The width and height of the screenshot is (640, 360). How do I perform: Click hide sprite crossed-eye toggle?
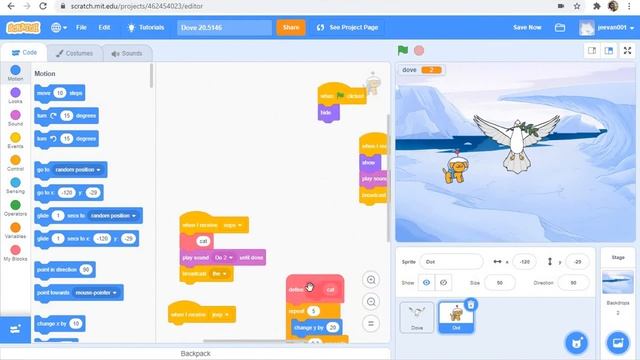(443, 282)
